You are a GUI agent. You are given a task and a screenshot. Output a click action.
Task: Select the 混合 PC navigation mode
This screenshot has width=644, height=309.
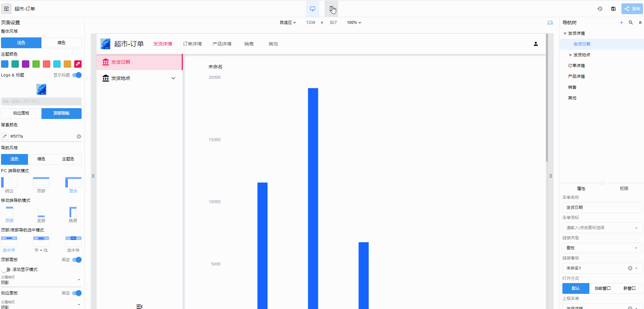pos(73,185)
